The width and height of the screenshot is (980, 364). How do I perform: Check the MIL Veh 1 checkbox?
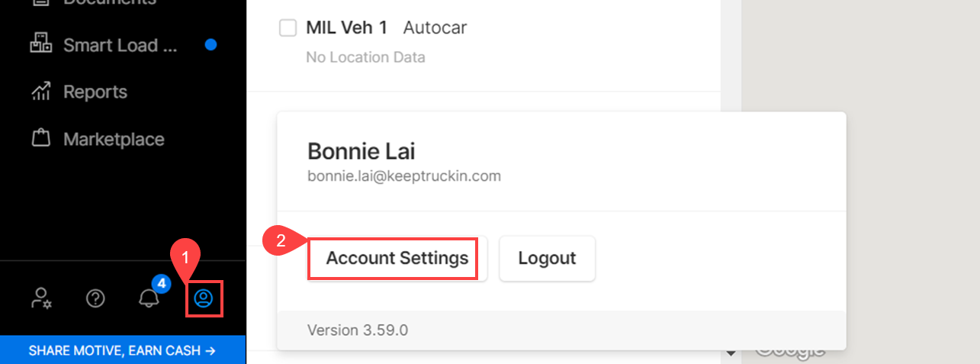pyautogui.click(x=288, y=28)
